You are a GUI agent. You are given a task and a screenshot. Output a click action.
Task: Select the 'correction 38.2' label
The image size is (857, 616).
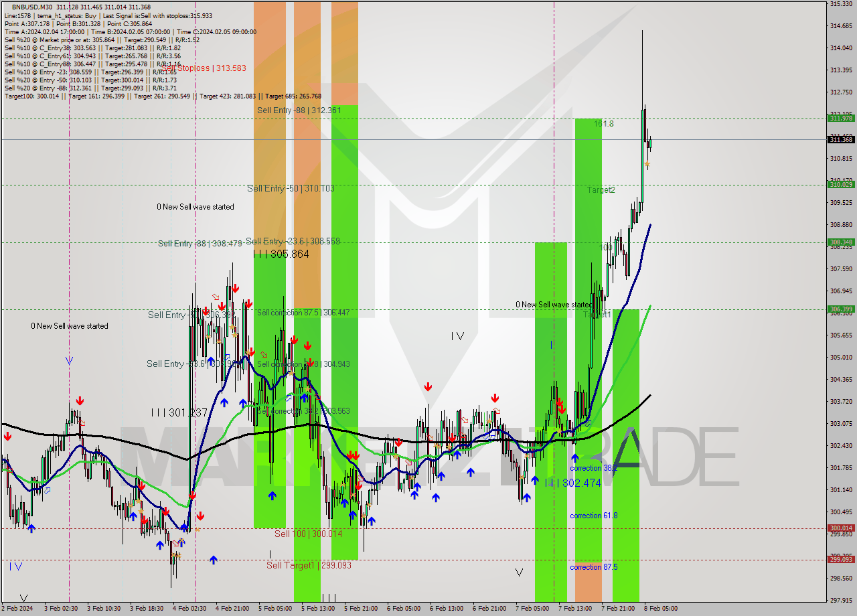point(593,468)
